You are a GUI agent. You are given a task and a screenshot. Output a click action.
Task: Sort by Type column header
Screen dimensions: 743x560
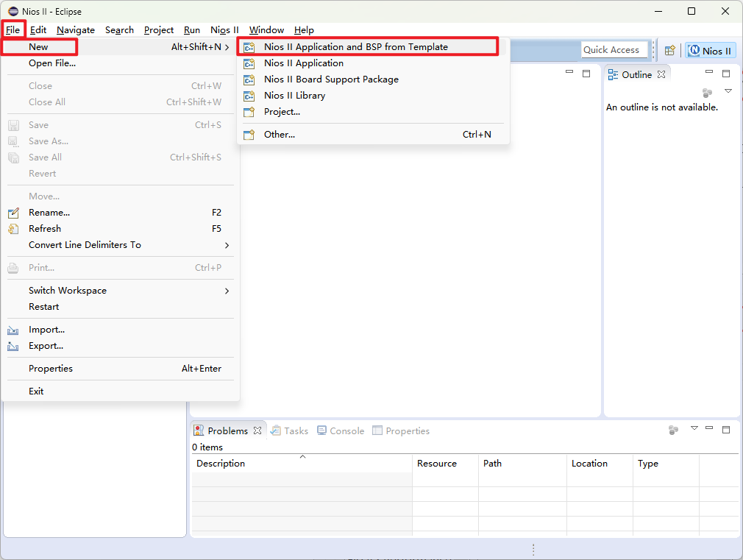666,464
